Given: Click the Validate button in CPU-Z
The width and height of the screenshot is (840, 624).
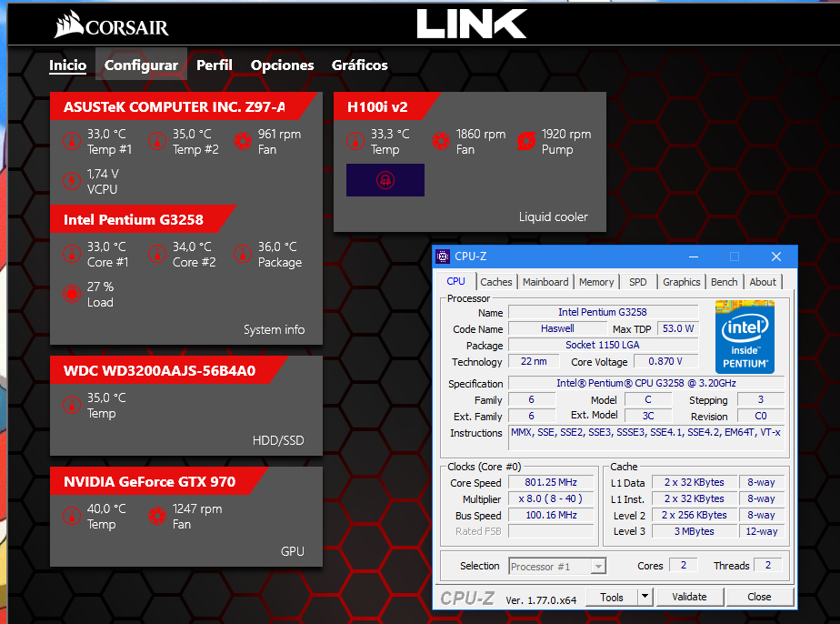Looking at the screenshot, I should pyautogui.click(x=689, y=597).
